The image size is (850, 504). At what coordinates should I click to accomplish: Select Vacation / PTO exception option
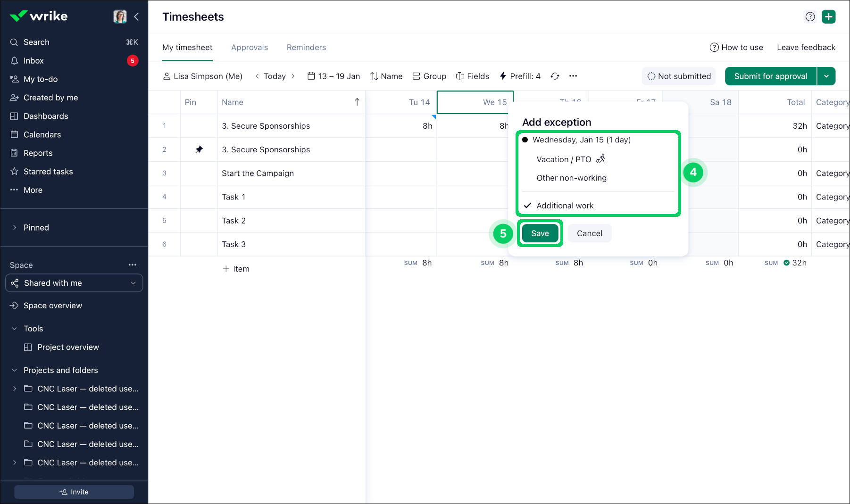coord(564,159)
